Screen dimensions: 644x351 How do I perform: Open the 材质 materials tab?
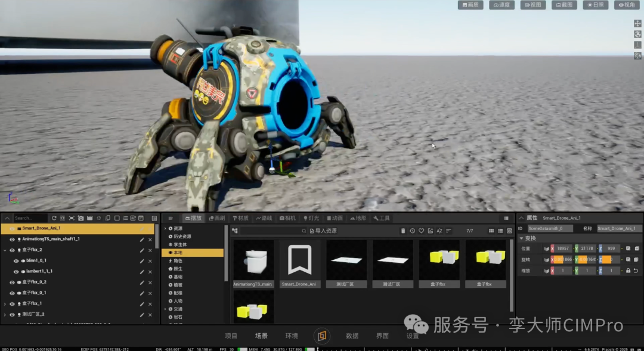(240, 218)
